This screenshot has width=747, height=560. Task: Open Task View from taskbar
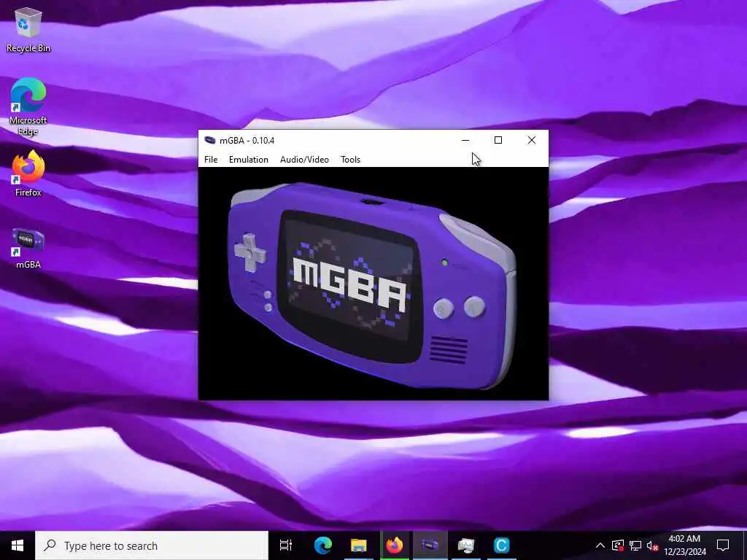pos(286,545)
